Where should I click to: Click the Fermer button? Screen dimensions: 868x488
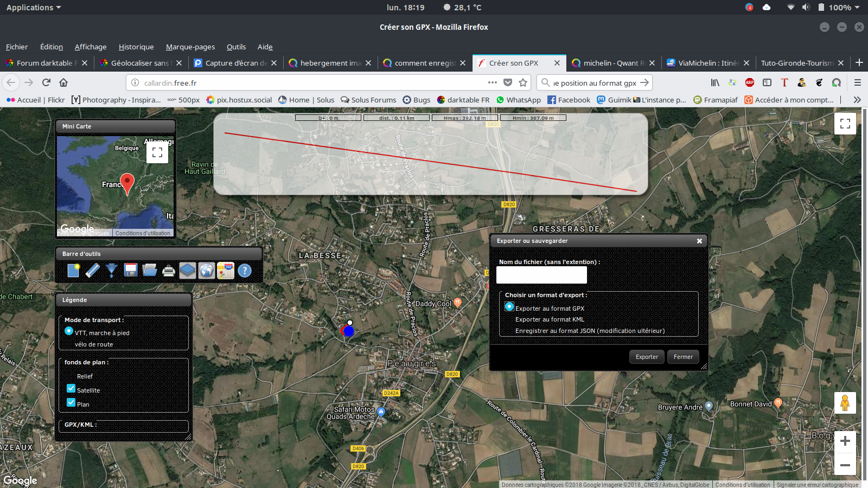click(x=683, y=357)
